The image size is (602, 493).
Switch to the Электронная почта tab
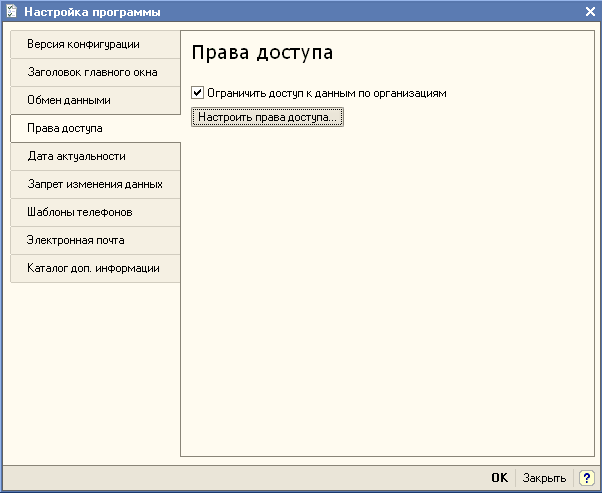76,240
